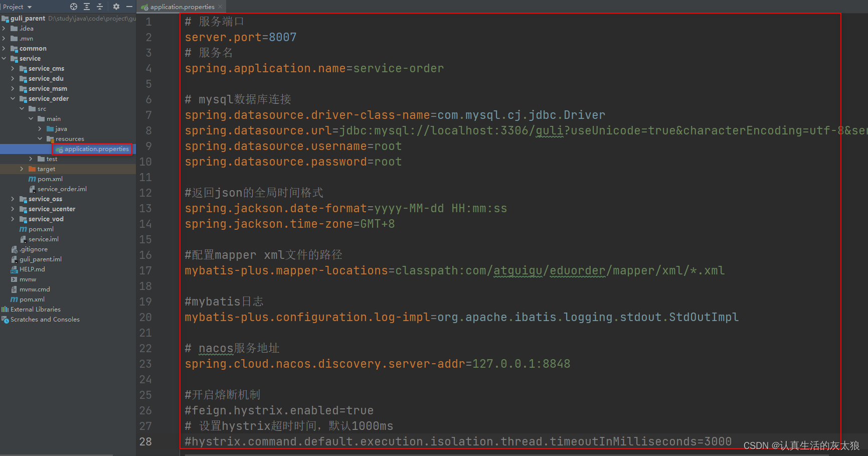Select the HELP.md file

(32, 269)
